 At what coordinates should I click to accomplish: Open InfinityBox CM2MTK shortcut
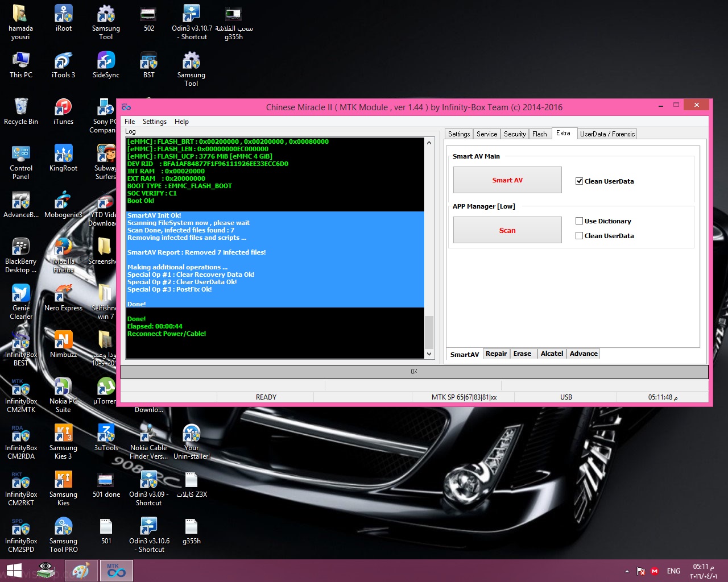[x=21, y=395]
